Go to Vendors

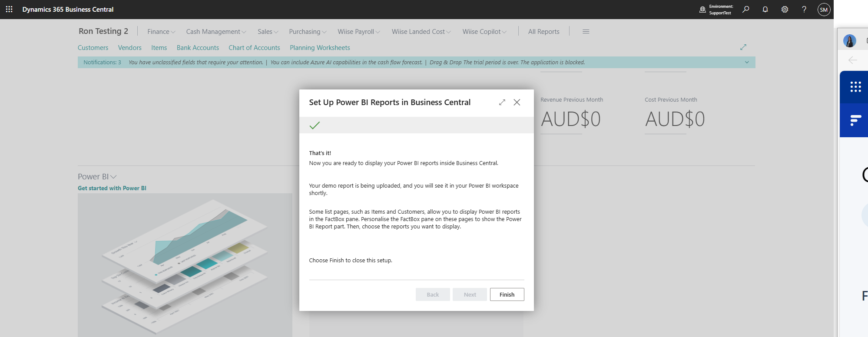tap(129, 47)
